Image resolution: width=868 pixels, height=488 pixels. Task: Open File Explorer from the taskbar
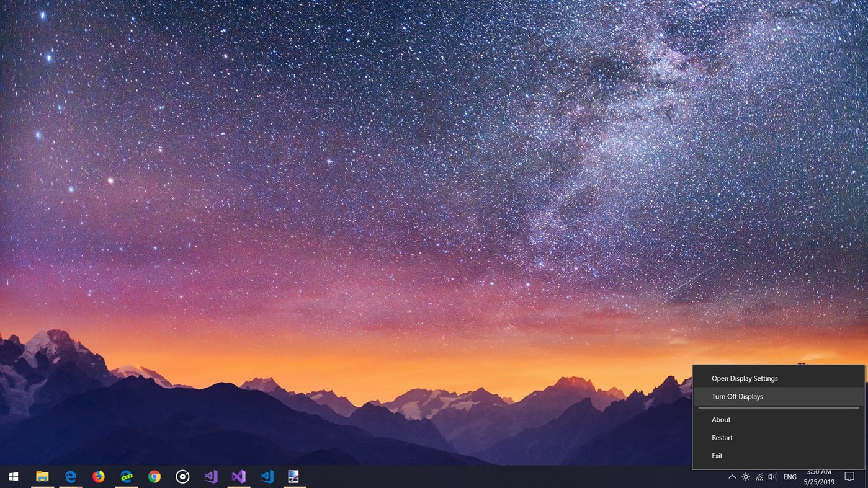(x=42, y=476)
